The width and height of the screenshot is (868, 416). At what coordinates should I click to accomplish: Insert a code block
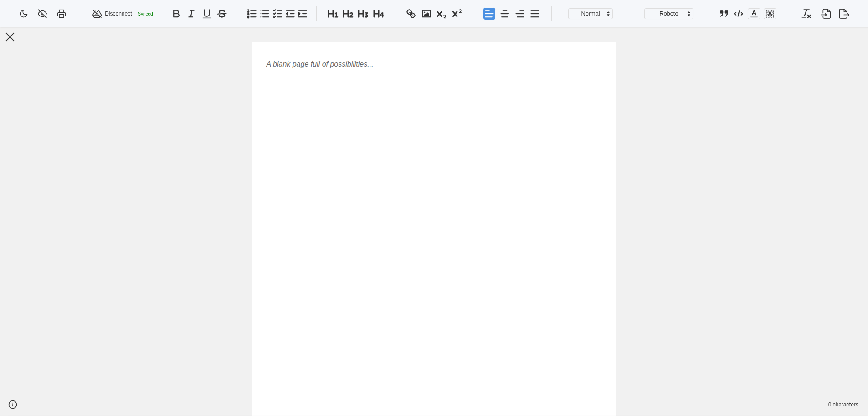click(x=738, y=14)
